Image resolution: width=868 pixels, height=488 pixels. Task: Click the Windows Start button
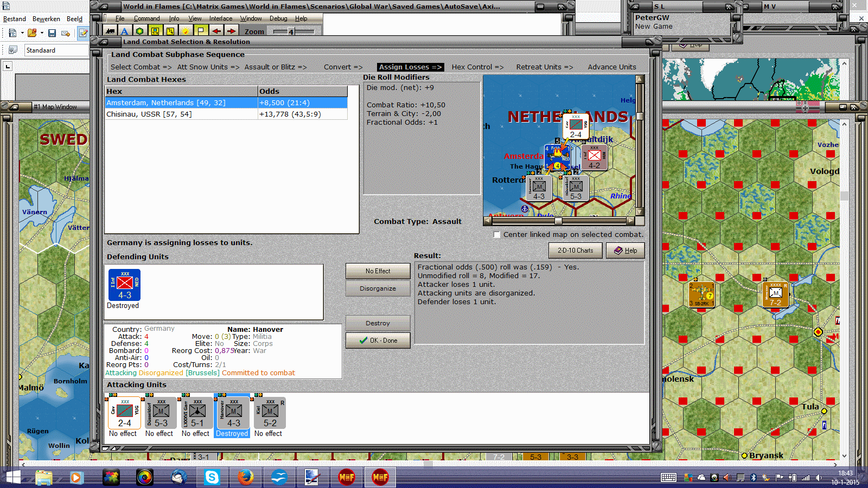click(12, 477)
